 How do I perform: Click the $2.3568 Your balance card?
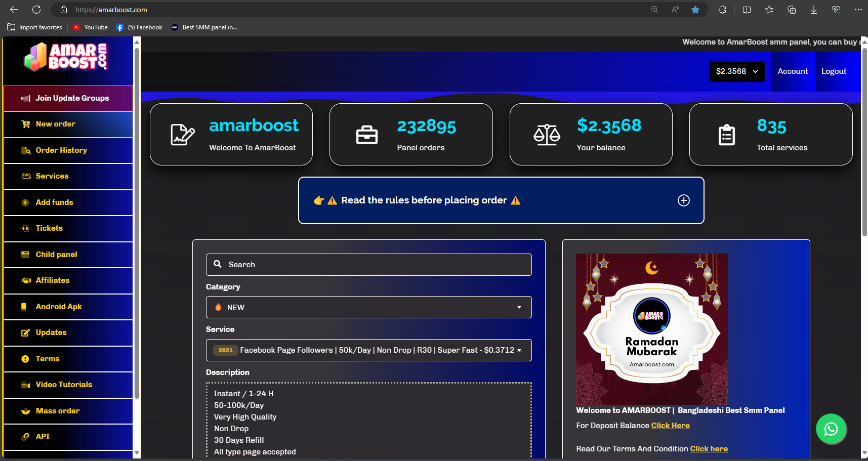pyautogui.click(x=591, y=134)
